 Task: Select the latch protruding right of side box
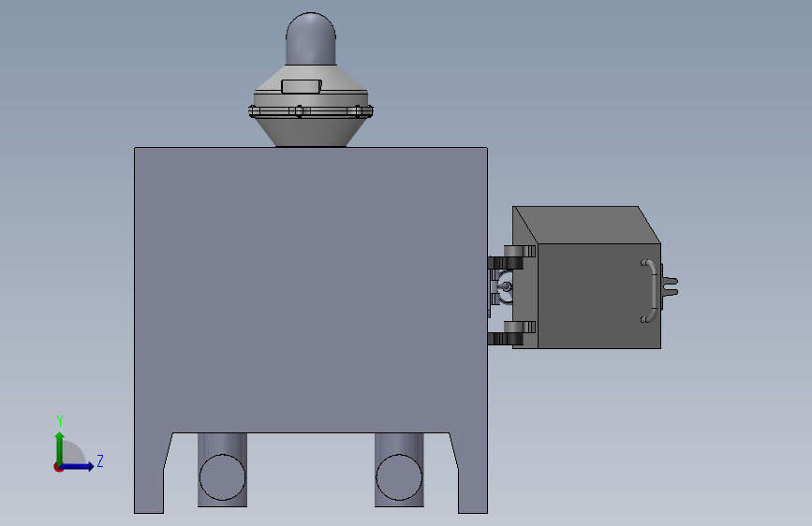(670, 286)
